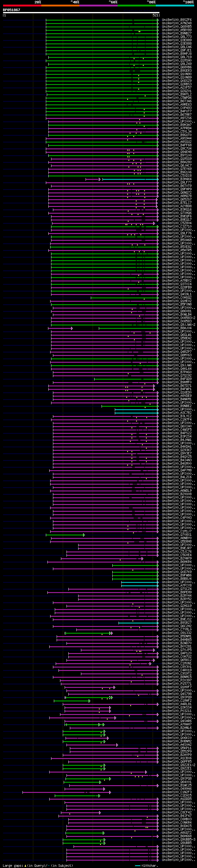
Task: Click the =100char. scale legend
Action: tap(146, 866)
